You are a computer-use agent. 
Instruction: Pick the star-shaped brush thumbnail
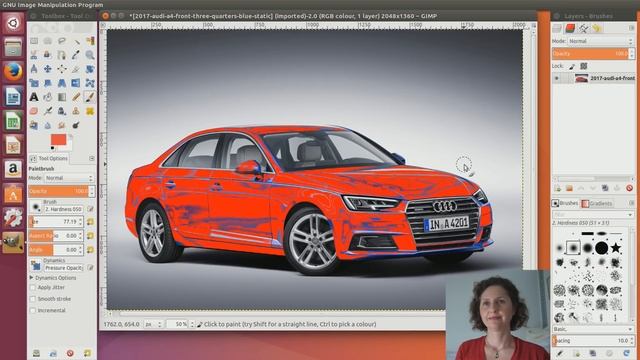[x=616, y=247]
